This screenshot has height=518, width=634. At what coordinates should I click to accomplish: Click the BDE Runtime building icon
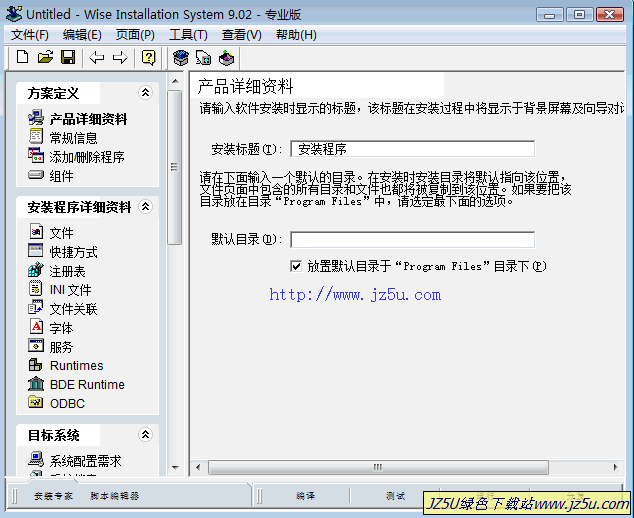36,383
